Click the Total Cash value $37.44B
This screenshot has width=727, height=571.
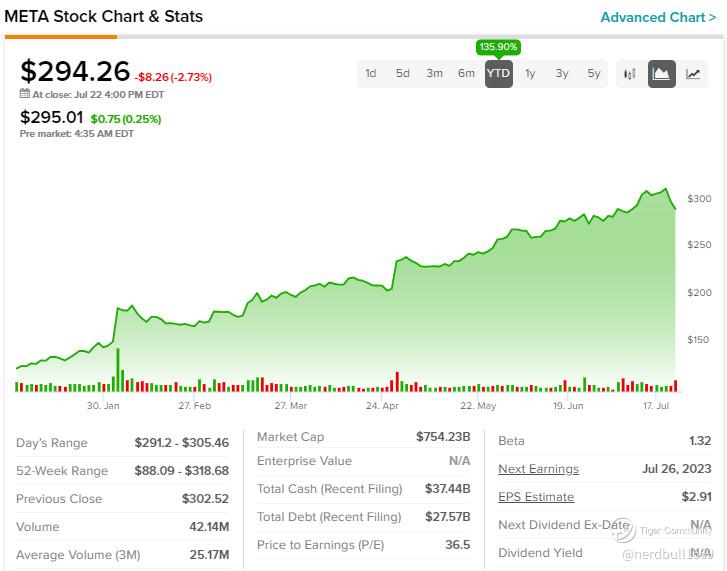click(447, 489)
